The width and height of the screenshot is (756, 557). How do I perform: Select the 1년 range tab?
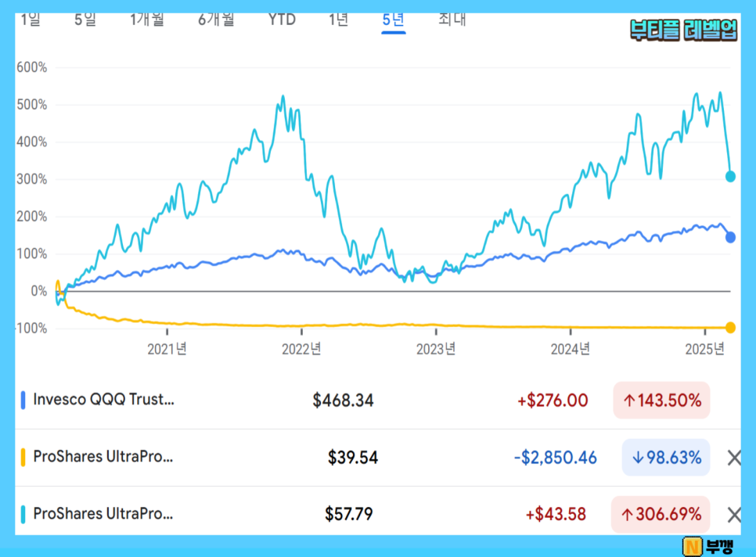coord(338,20)
